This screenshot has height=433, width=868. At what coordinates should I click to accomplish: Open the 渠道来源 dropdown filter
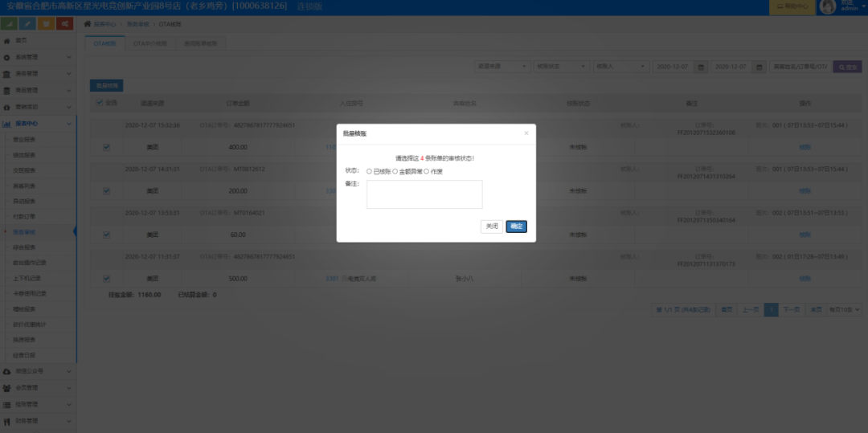point(502,67)
